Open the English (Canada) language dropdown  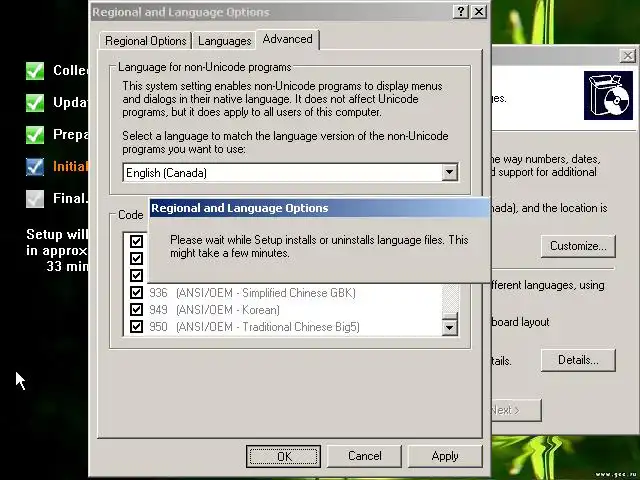290,173
